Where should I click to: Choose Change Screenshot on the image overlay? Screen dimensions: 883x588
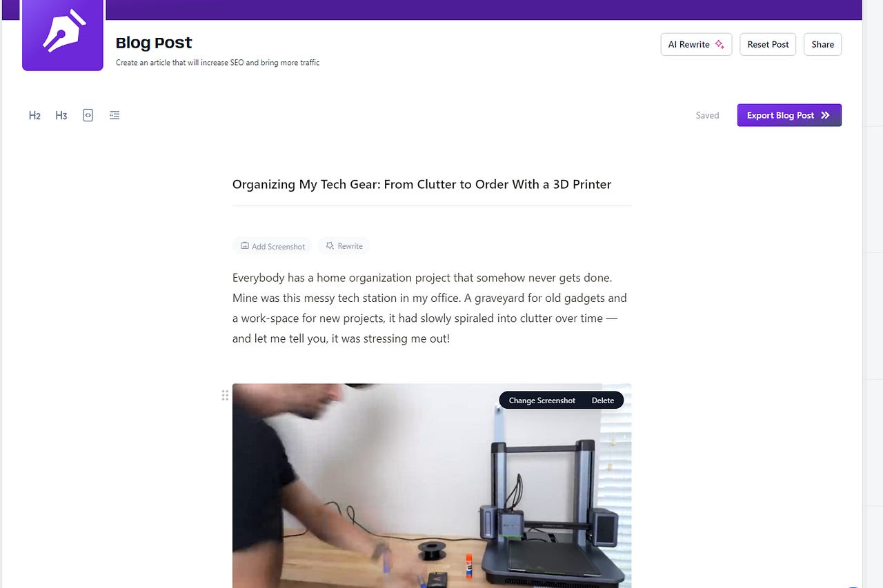point(542,401)
